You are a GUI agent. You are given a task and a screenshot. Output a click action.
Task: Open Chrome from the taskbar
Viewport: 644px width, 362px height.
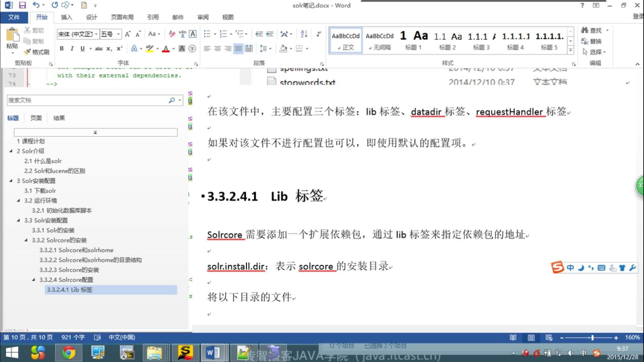(68, 353)
